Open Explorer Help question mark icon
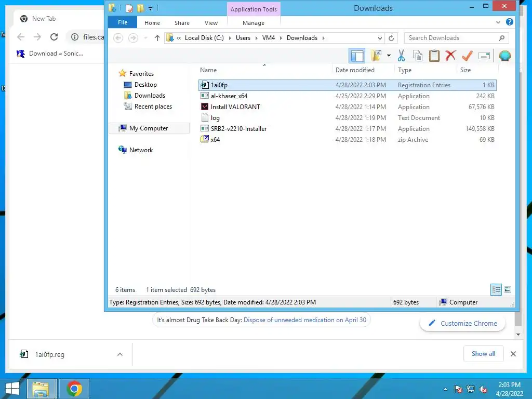This screenshot has width=532, height=399. click(509, 22)
